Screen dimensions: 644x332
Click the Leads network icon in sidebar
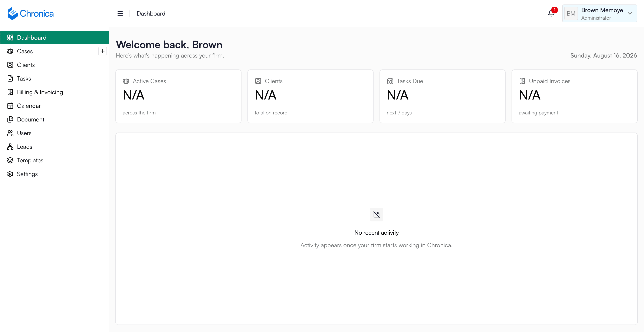pos(10,147)
